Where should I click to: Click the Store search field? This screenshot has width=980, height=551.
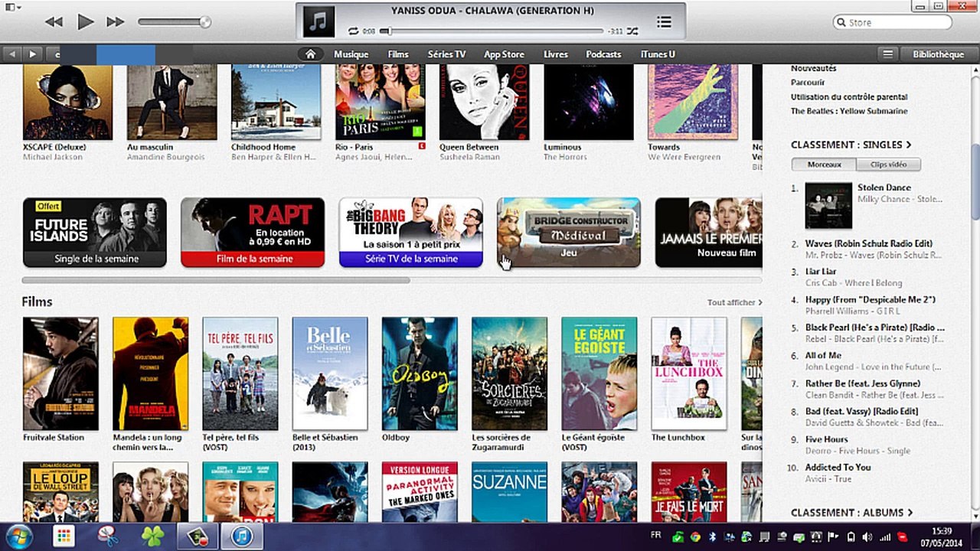pos(892,23)
